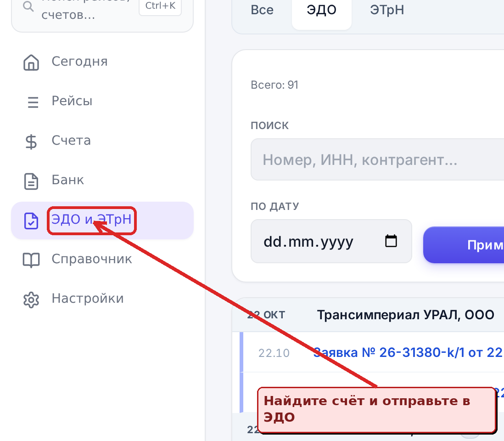Select the ЭДО tab
Screen dimensions: 504x441
pos(321,10)
